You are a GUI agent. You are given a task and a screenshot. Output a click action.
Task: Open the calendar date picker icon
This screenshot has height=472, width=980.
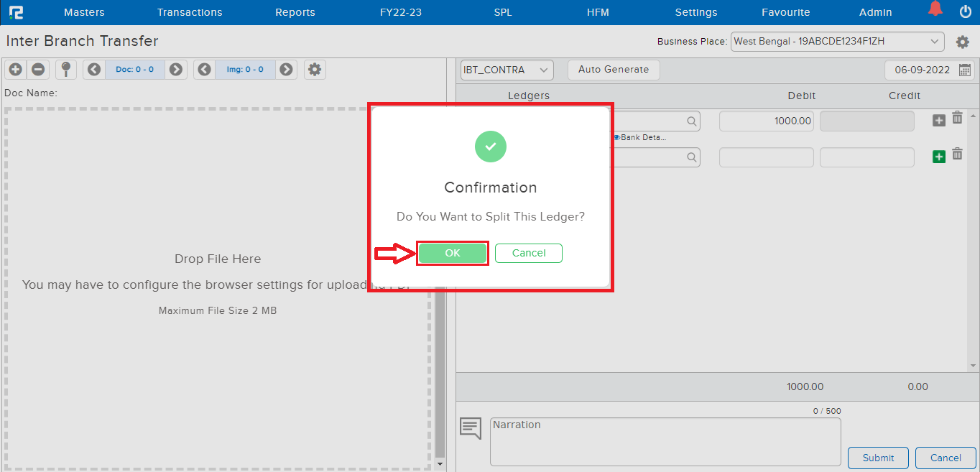[965, 70]
